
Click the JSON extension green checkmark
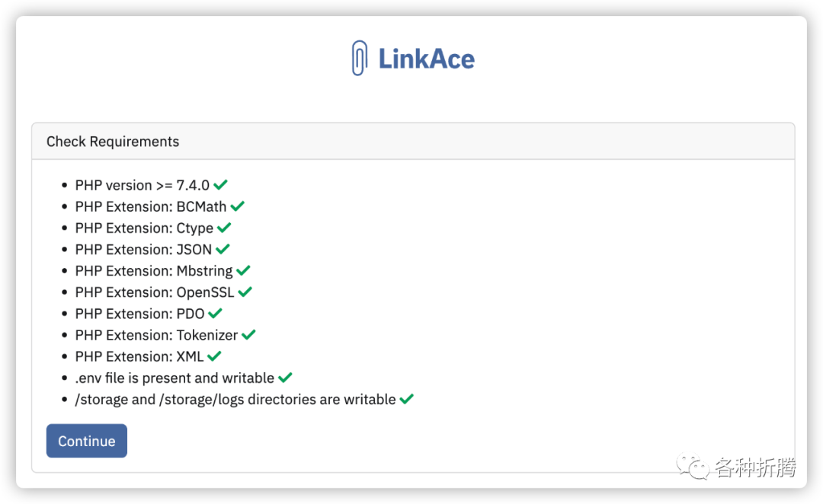tap(223, 249)
